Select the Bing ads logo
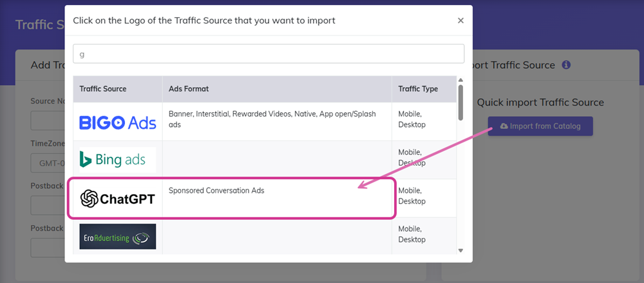Viewport: 644px width, 283px height. point(117,160)
